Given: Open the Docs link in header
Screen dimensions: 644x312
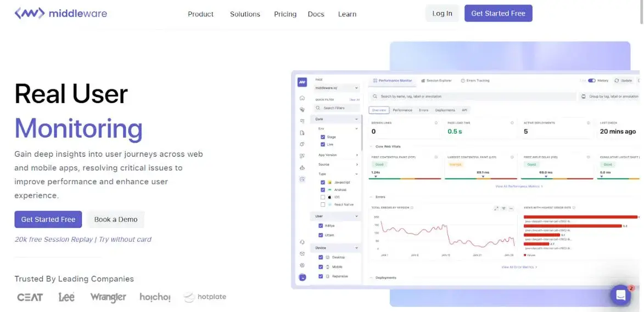Looking at the screenshot, I should [x=316, y=14].
